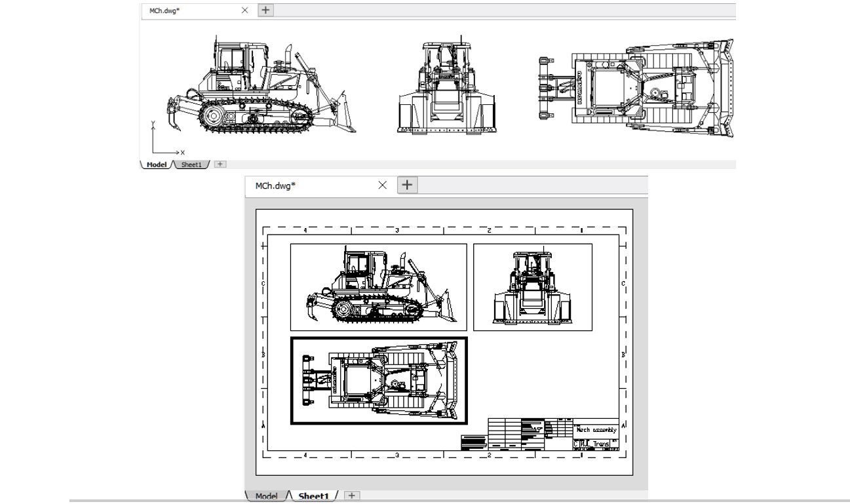
Task: Switch to Sheet1 layout tab in upper window
Action: pos(191,165)
